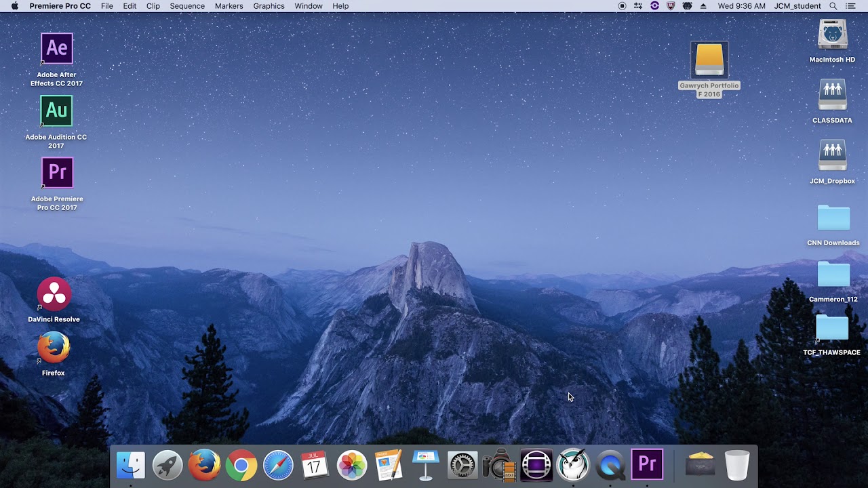The height and width of the screenshot is (488, 868).
Task: Launch Avid Media Composer from the Dock
Action: [x=536, y=465]
